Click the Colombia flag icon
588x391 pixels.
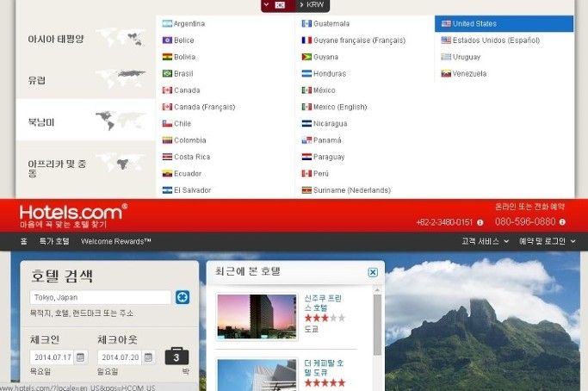tap(167, 140)
